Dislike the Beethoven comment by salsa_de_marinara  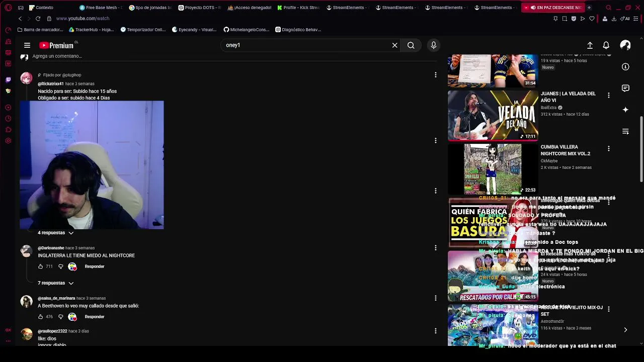[61, 317]
